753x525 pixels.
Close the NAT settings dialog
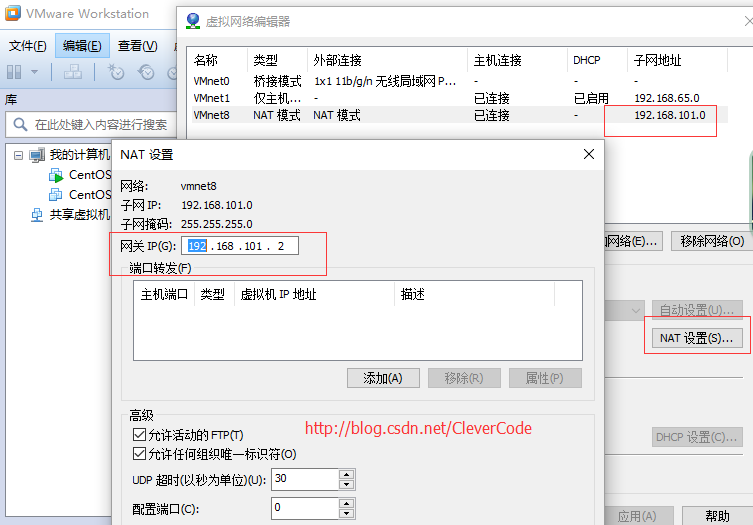point(589,154)
